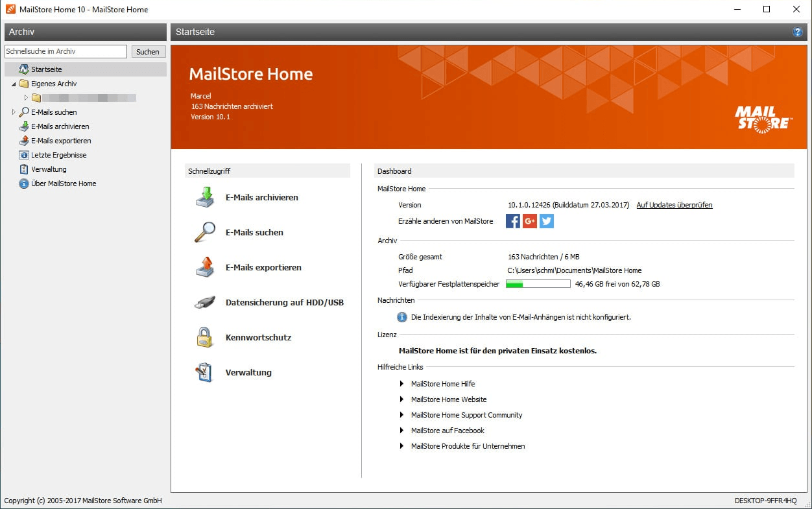Open MailStore auf Facebook link
Image resolution: width=812 pixels, height=509 pixels.
click(x=448, y=431)
